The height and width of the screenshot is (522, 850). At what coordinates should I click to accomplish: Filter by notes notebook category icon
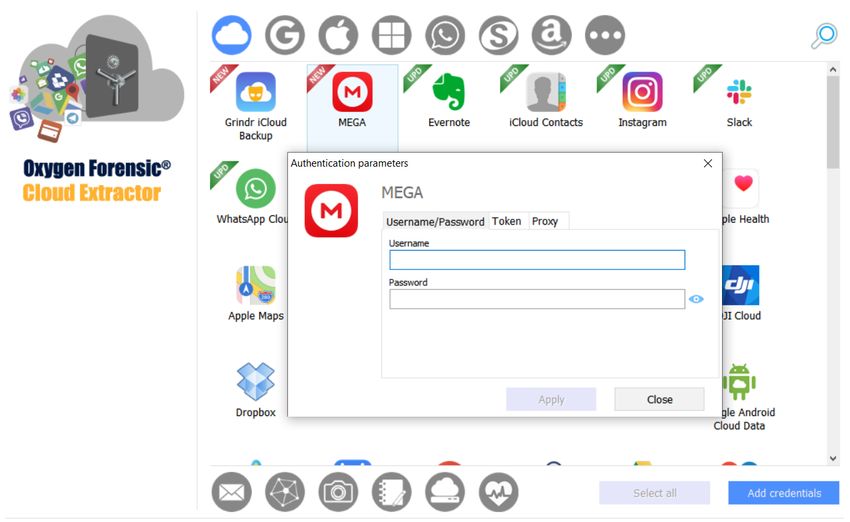point(391,492)
